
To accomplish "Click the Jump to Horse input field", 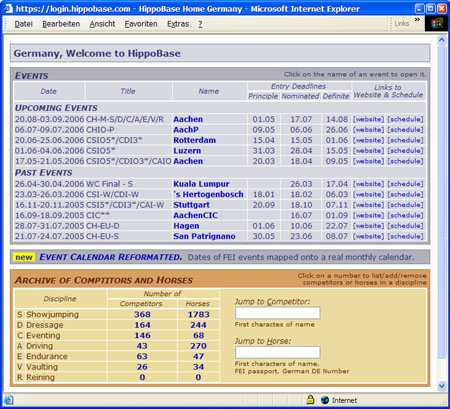I will (278, 352).
